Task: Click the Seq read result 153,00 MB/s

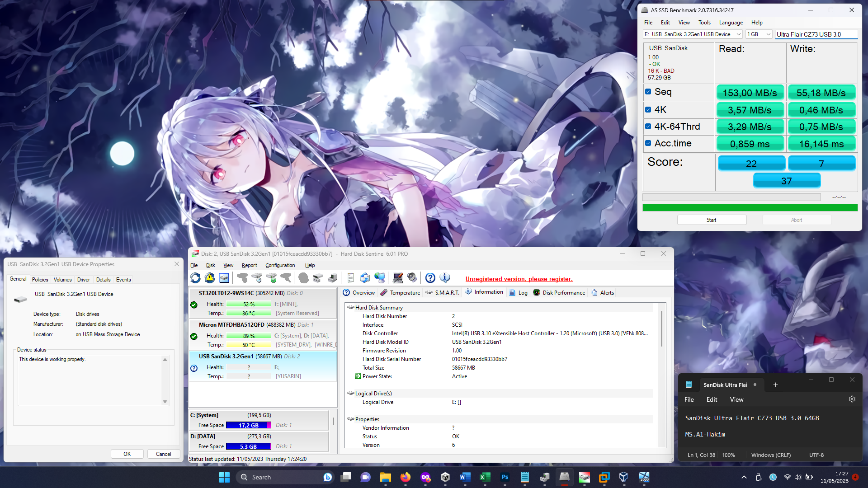Action: click(750, 93)
